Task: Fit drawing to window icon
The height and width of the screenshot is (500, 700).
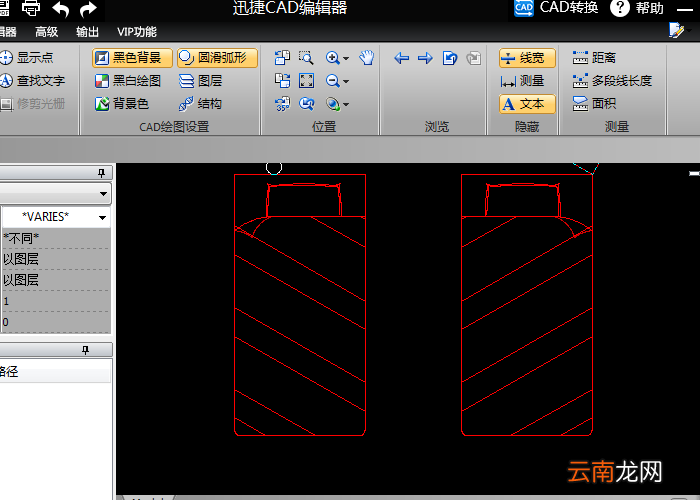Action: (x=306, y=81)
